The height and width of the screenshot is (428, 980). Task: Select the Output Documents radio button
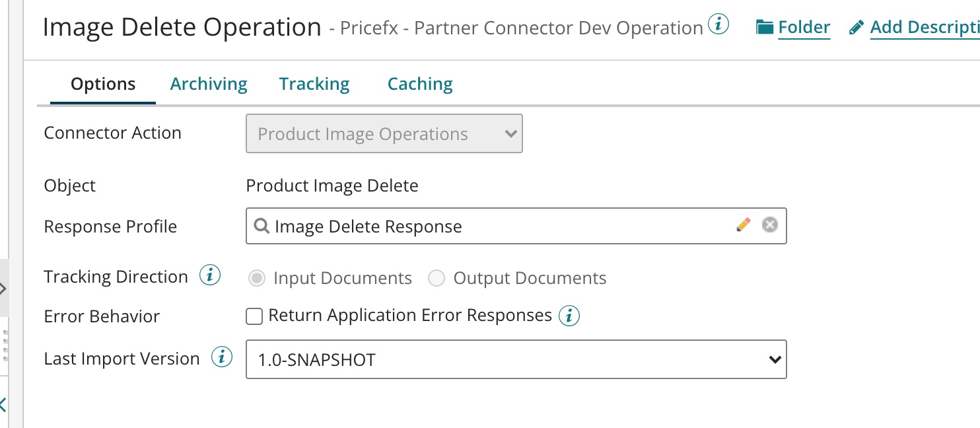click(x=437, y=278)
